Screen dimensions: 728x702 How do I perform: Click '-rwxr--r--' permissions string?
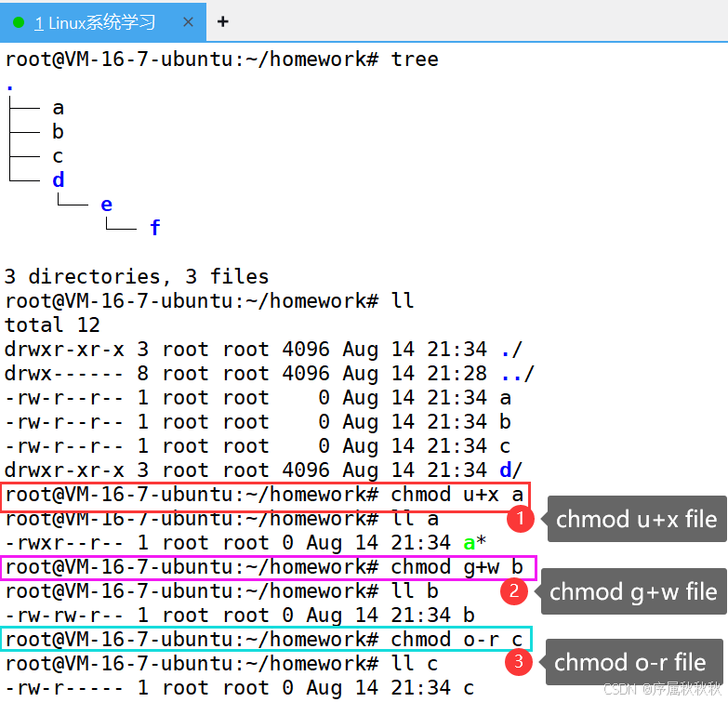[64, 543]
